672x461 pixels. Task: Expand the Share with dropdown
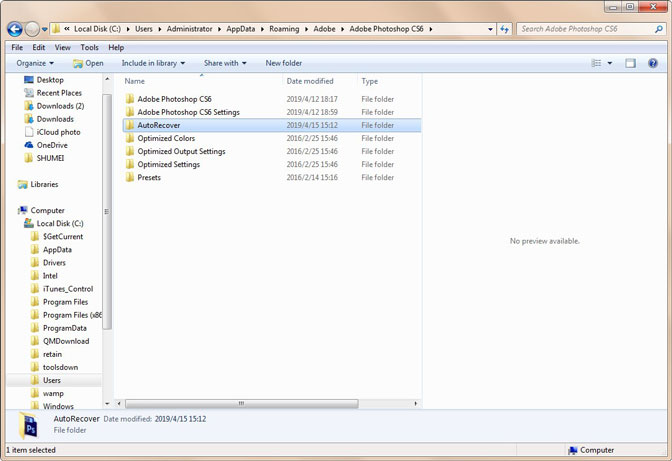point(225,63)
